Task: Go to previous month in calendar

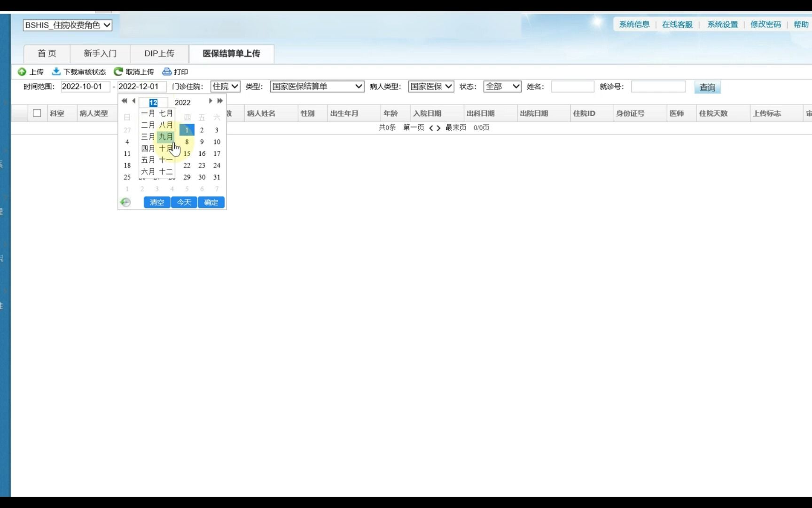Action: [x=134, y=101]
